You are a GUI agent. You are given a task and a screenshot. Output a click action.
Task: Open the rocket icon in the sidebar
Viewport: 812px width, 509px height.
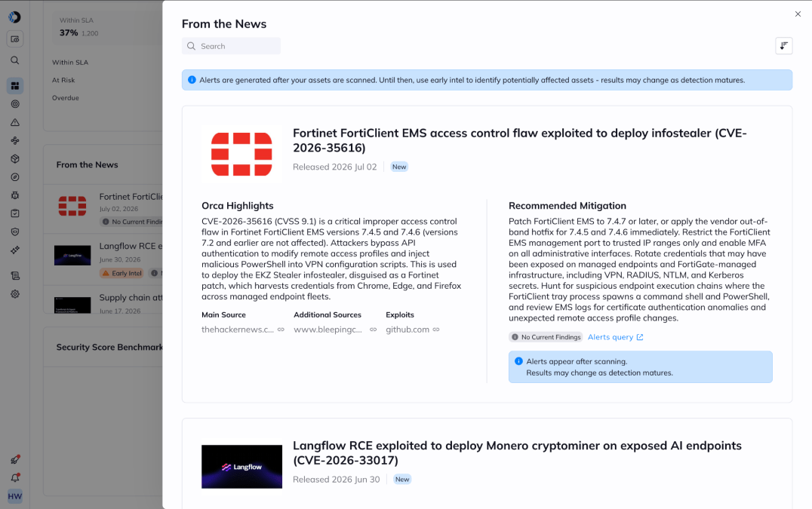click(15, 459)
